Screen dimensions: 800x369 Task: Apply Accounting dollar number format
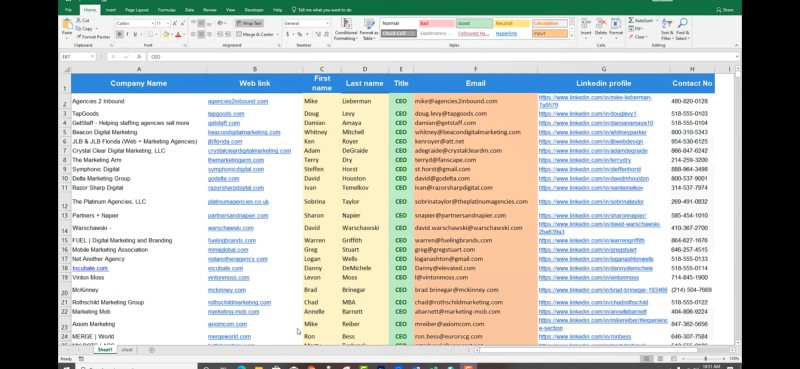[x=287, y=34]
